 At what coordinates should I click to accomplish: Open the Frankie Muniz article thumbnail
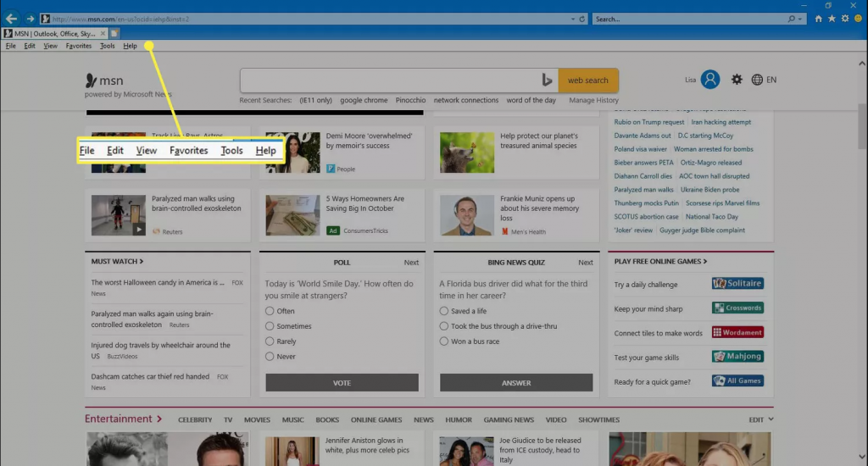tap(467, 214)
